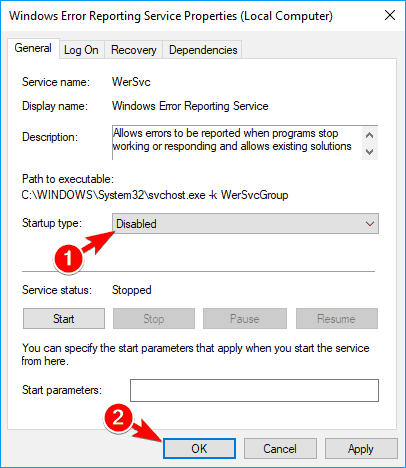The width and height of the screenshot is (406, 468).
Task: Focus the Start parameters text field
Action: click(x=254, y=390)
